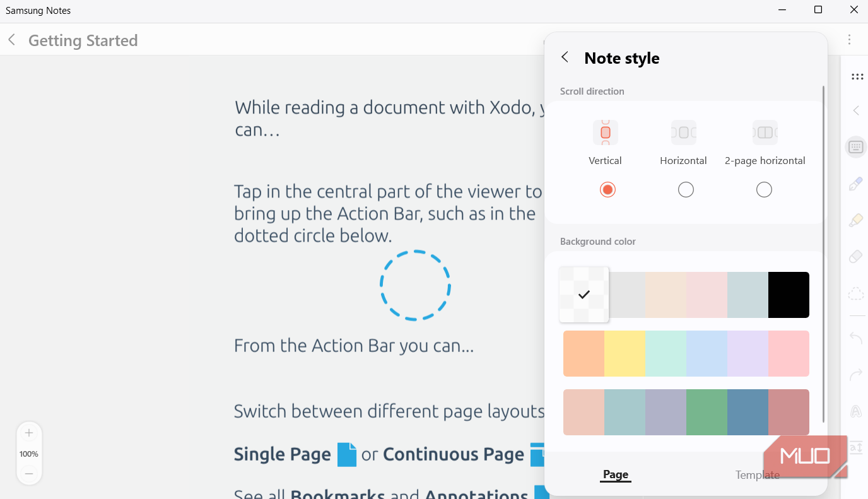Zoom out with the minus button
The height and width of the screenshot is (499, 868).
[x=29, y=473]
